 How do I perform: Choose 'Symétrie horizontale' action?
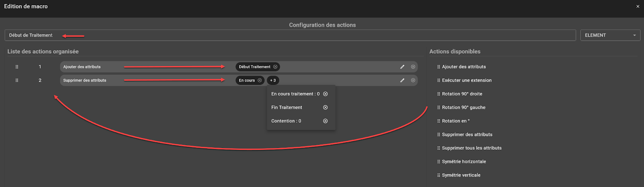tap(464, 162)
